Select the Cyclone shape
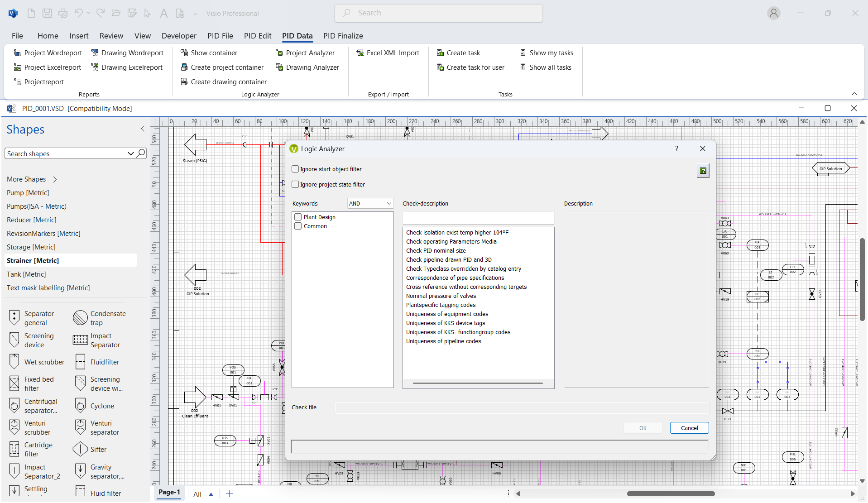The height and width of the screenshot is (503, 868). [95, 406]
